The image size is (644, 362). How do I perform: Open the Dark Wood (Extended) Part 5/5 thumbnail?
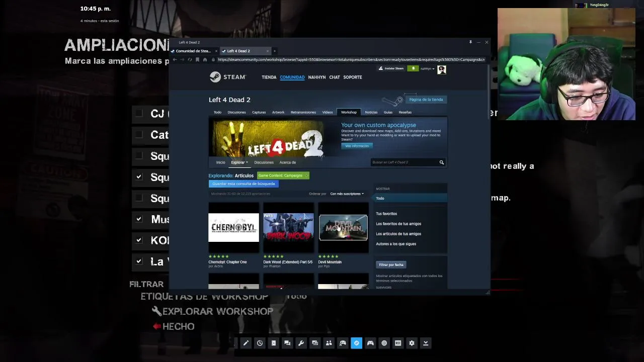tap(288, 228)
